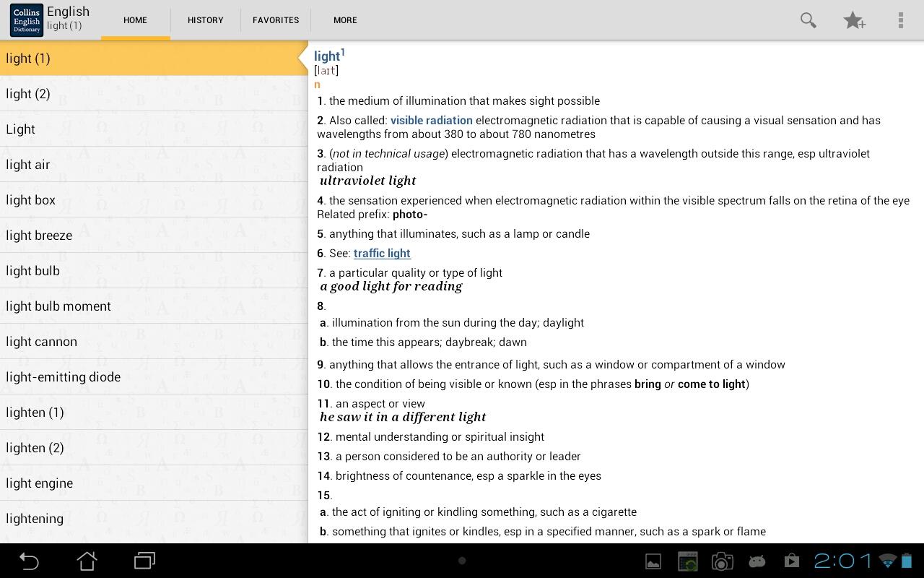Open the visible radiation cross-reference
This screenshot has width=924, height=578.
click(x=431, y=120)
